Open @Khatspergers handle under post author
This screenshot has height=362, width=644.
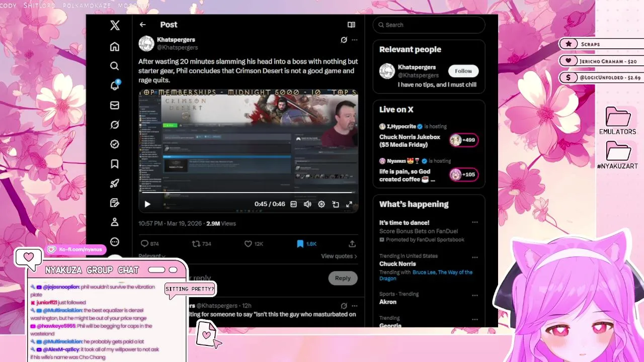[177, 47]
